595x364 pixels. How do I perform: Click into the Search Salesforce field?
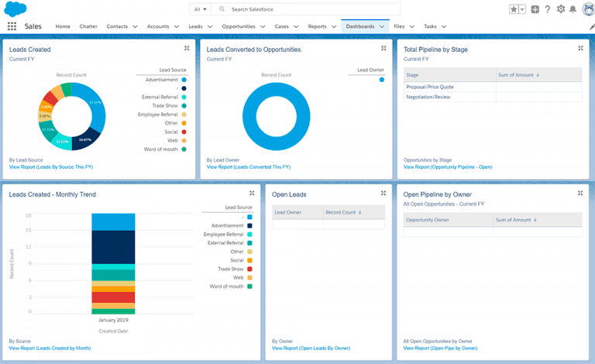(305, 9)
